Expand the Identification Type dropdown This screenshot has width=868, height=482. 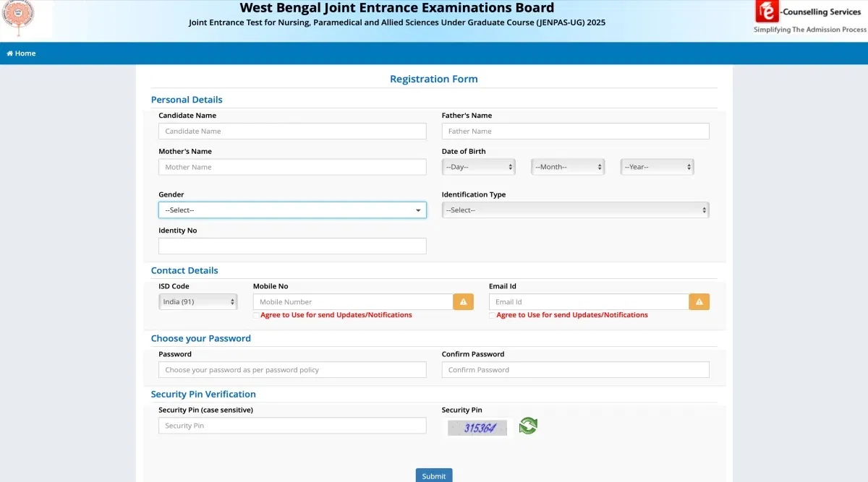(x=576, y=210)
